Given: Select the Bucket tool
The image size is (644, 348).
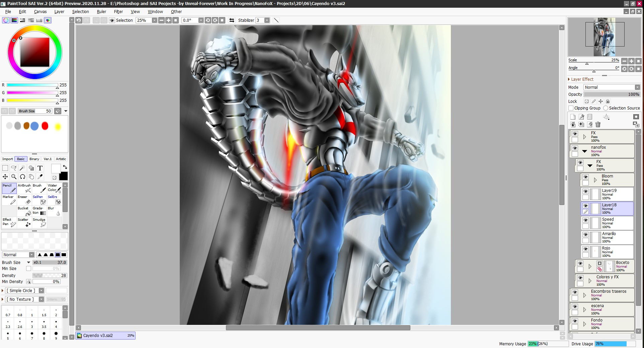Looking at the screenshot, I should pyautogui.click(x=24, y=211).
